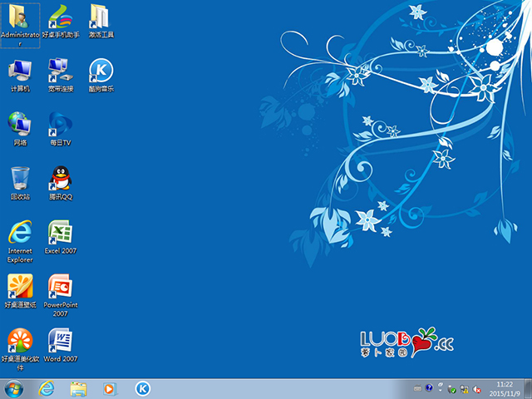Open the 好桌道壁纸 wallpaper shortcut
Image resolution: width=532 pixels, height=399 pixels.
click(x=20, y=287)
